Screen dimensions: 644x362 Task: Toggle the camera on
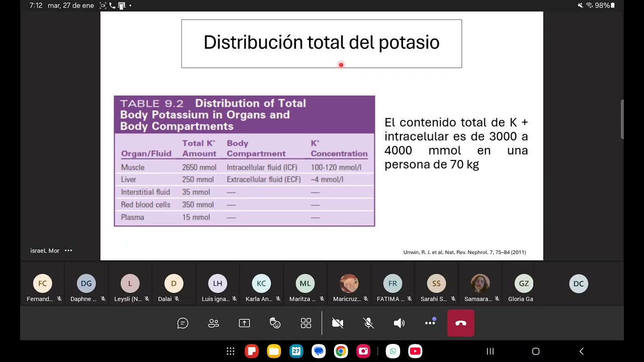(338, 323)
